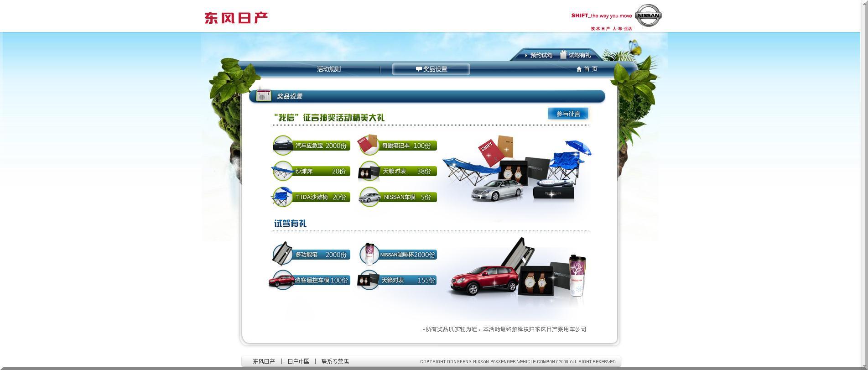The height and width of the screenshot is (370, 868).
Task: Click the TIIDA沙滩椅 20份 label
Action: (x=321, y=197)
